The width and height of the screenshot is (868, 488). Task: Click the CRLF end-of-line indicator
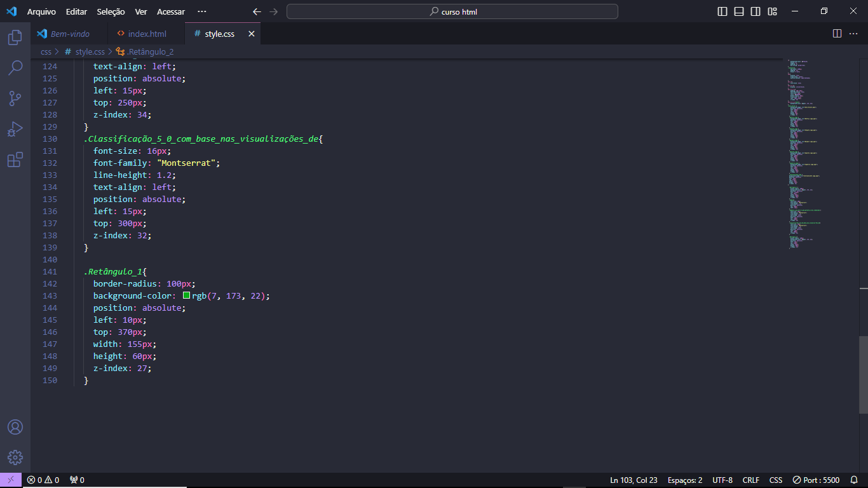750,480
